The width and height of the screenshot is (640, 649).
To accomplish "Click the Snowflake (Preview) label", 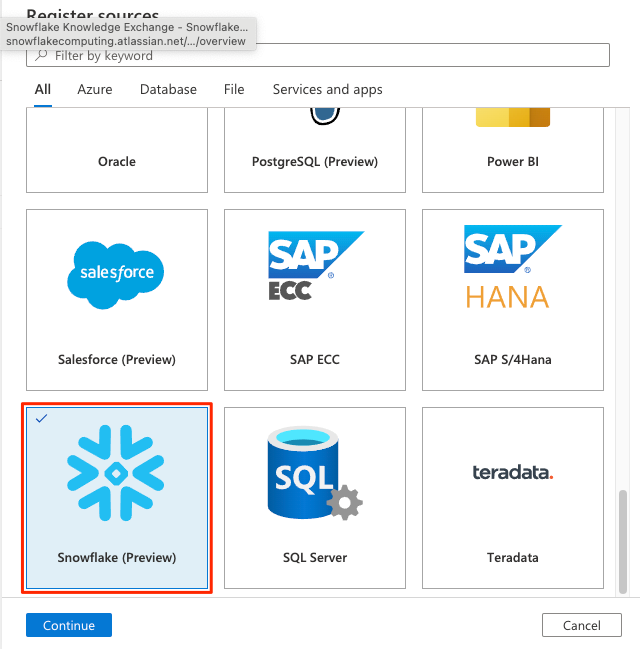I will 117,558.
